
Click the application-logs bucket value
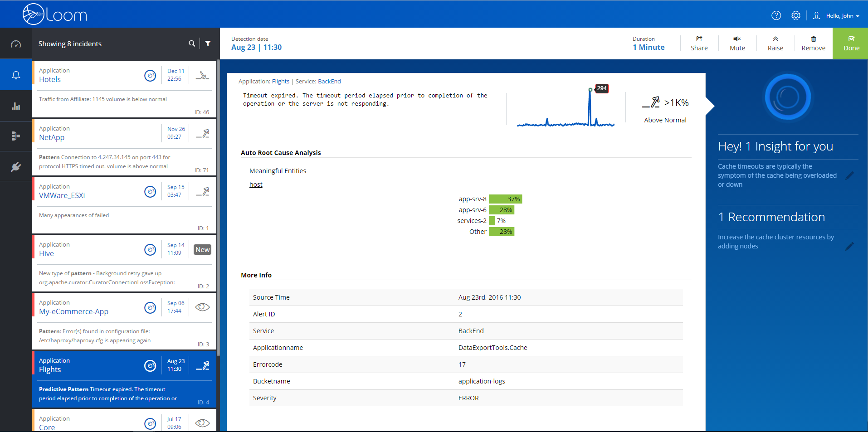[482, 381]
